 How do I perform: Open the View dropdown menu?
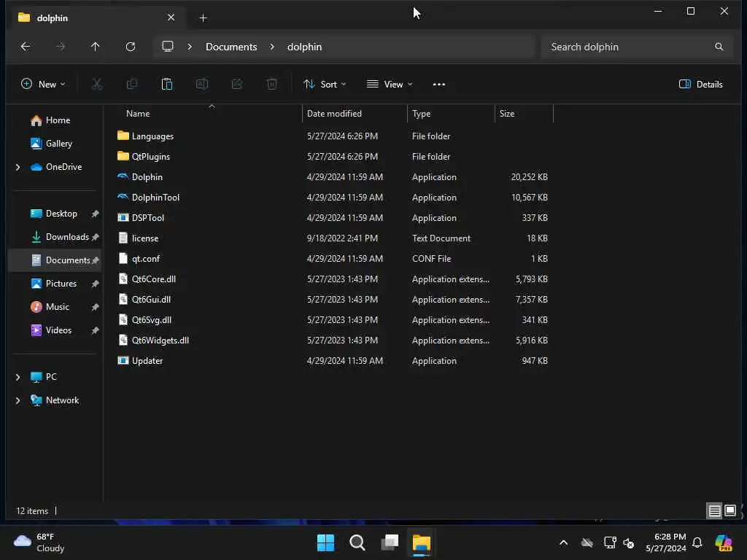click(x=390, y=85)
